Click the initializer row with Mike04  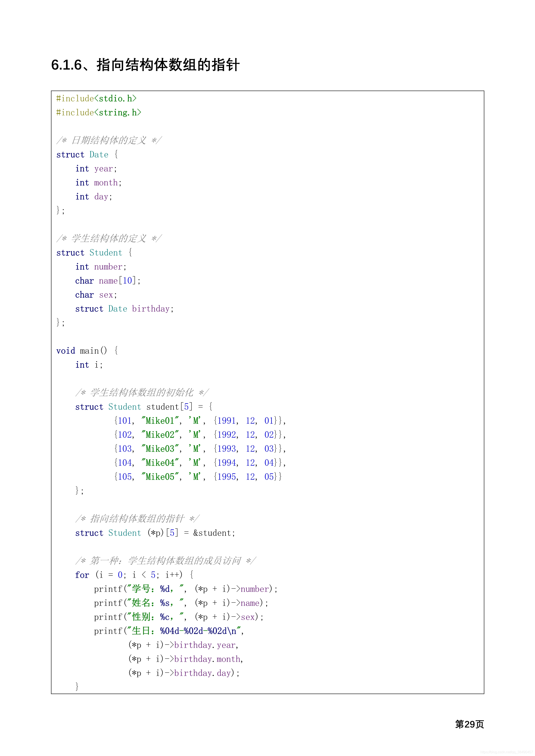(x=200, y=463)
